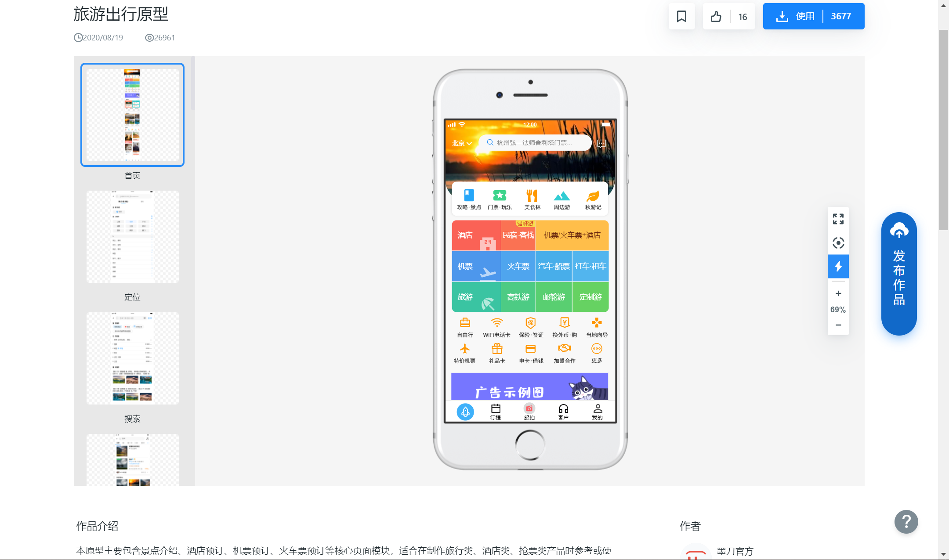Click the center-focus target icon
949x560 pixels.
838,243
